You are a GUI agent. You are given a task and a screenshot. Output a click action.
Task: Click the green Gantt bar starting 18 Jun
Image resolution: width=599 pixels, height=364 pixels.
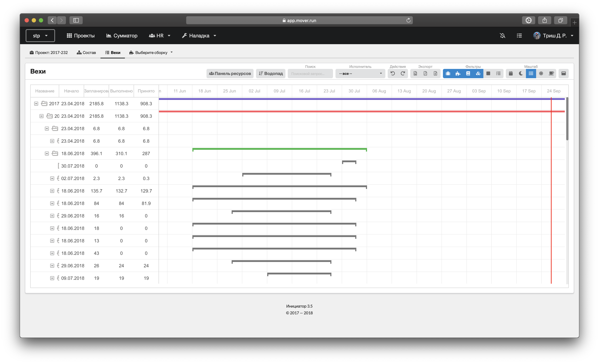(x=280, y=149)
